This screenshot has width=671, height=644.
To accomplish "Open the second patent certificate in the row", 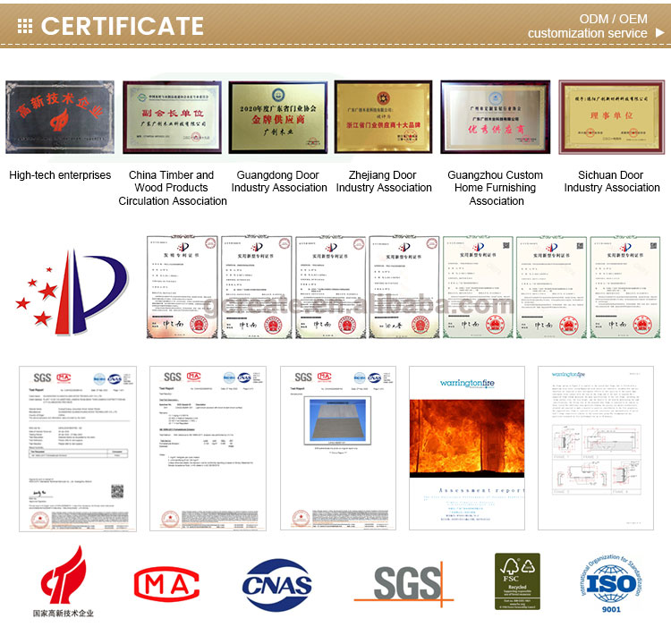I will (257, 287).
